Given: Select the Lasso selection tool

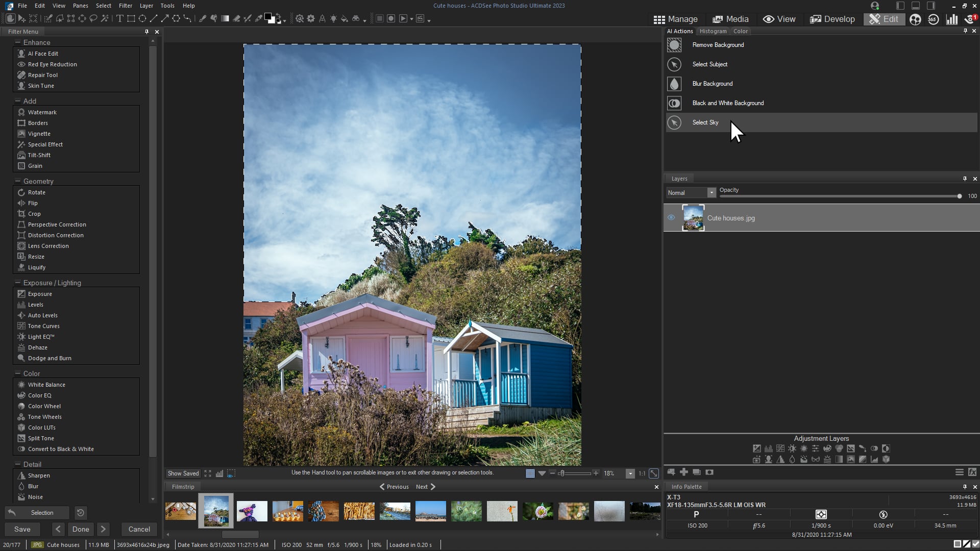Looking at the screenshot, I should pos(93,18).
